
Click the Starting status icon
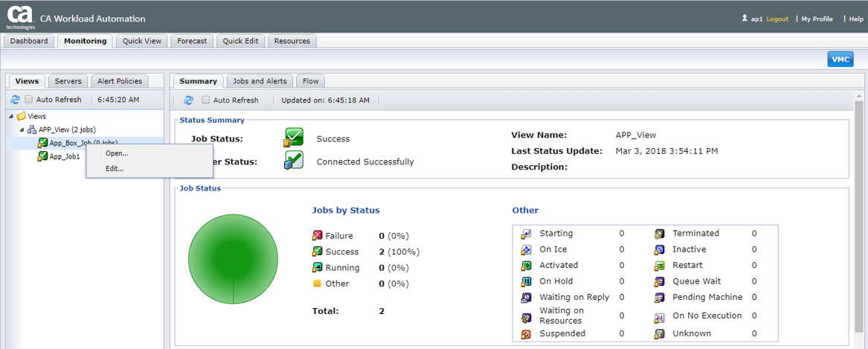pyautogui.click(x=527, y=234)
